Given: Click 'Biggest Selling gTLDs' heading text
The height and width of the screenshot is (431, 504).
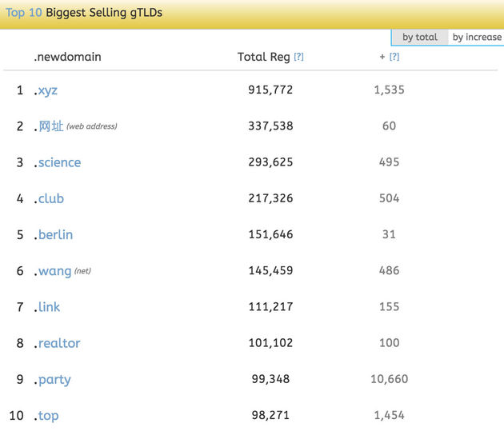Looking at the screenshot, I should click(x=104, y=13).
